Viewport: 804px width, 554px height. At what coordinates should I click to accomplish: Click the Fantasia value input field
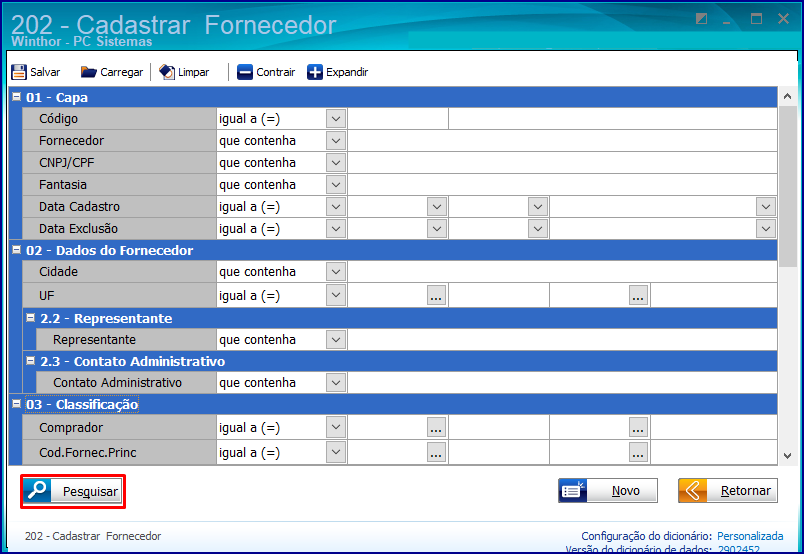[x=562, y=185]
